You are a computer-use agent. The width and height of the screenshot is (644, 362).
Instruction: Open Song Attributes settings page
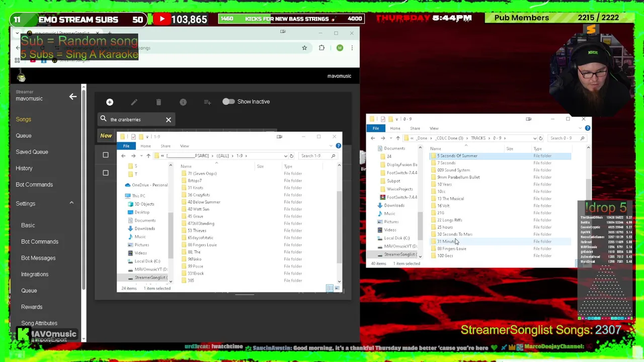pyautogui.click(x=39, y=323)
